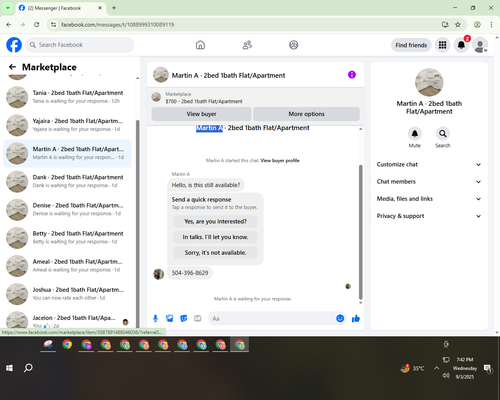Click the Find friends button
Image resolution: width=500 pixels, height=400 pixels.
click(411, 45)
